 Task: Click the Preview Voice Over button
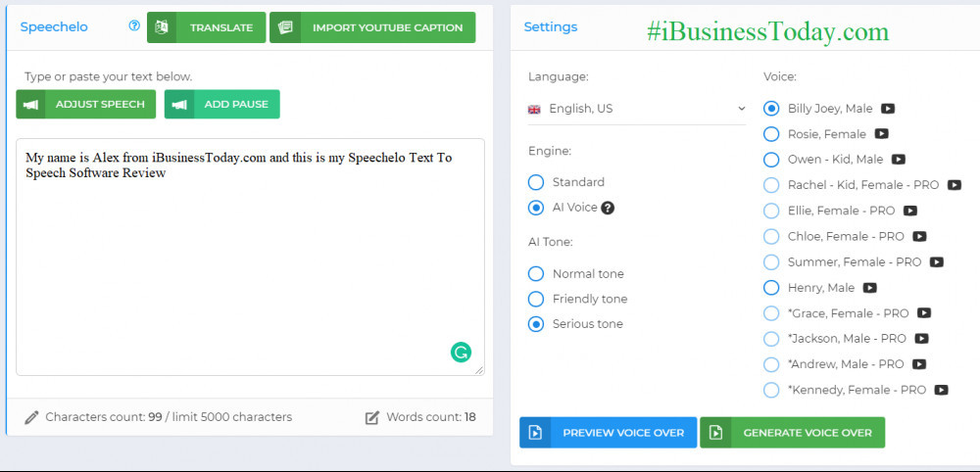click(609, 433)
